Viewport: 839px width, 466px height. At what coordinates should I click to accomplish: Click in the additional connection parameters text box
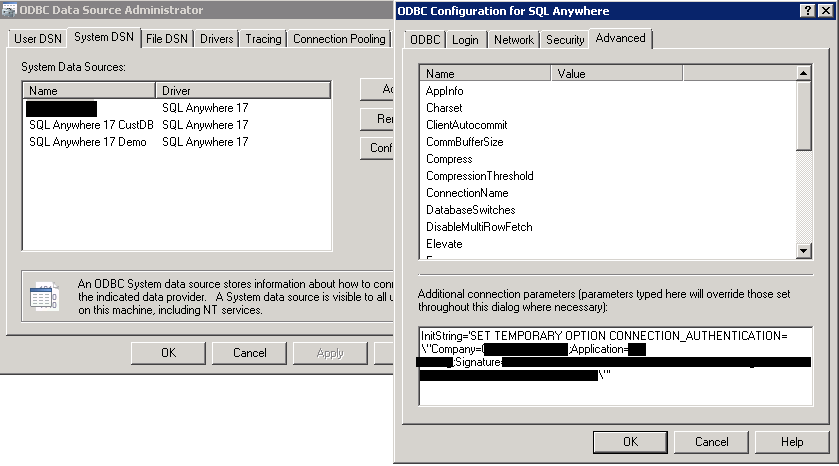[615, 366]
